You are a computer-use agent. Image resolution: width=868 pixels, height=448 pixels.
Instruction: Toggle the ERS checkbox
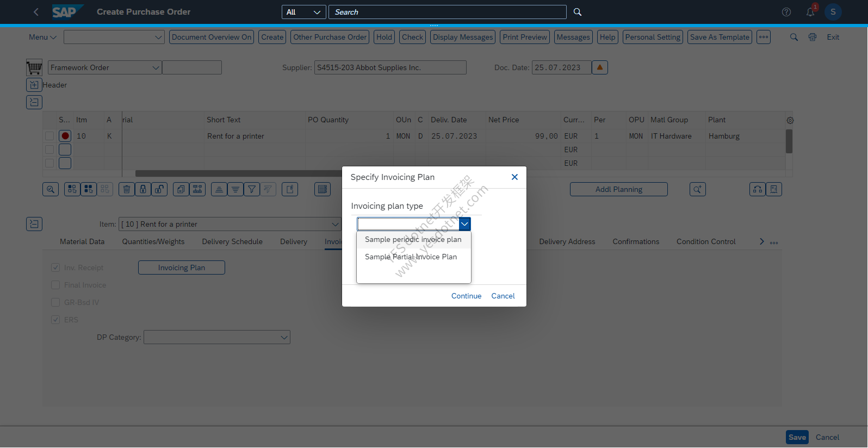[x=55, y=320]
